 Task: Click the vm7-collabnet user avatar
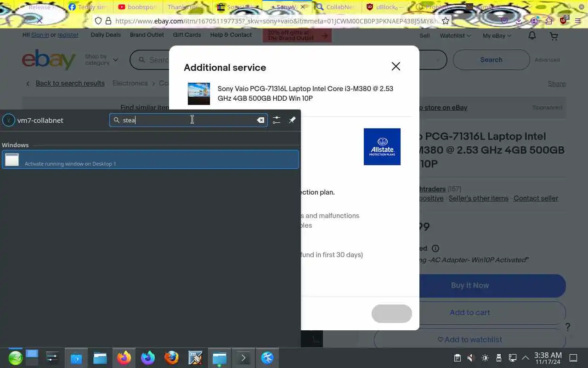click(8, 120)
